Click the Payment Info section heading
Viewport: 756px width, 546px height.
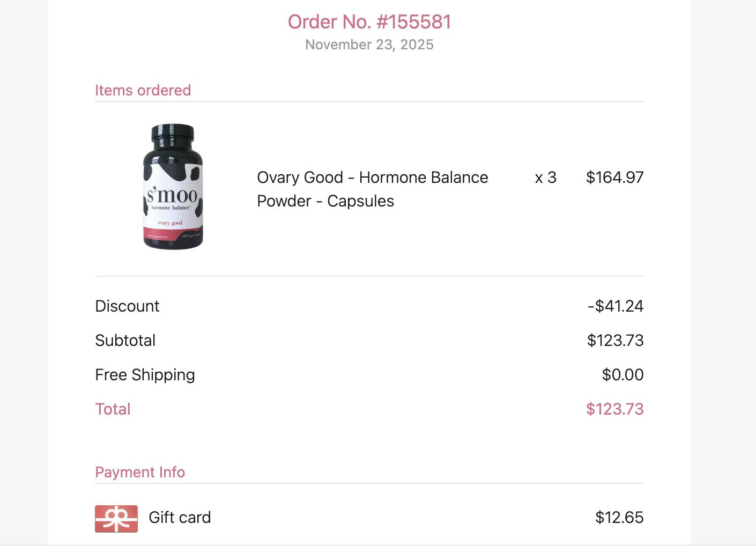tap(140, 472)
